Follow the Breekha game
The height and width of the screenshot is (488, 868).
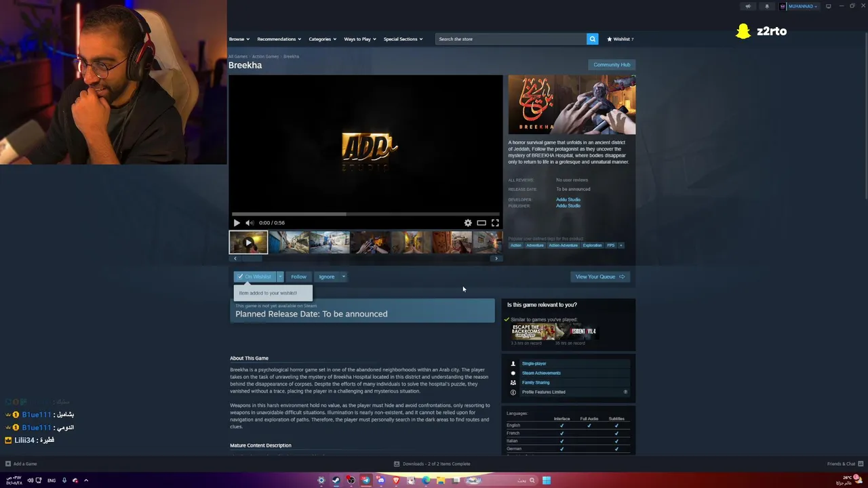[298, 277]
